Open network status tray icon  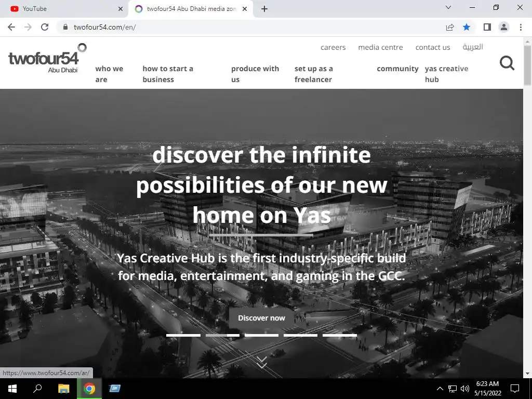point(453,389)
